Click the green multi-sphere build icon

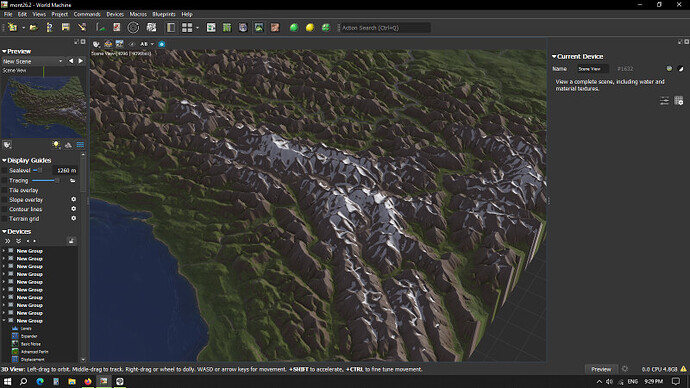tap(326, 27)
